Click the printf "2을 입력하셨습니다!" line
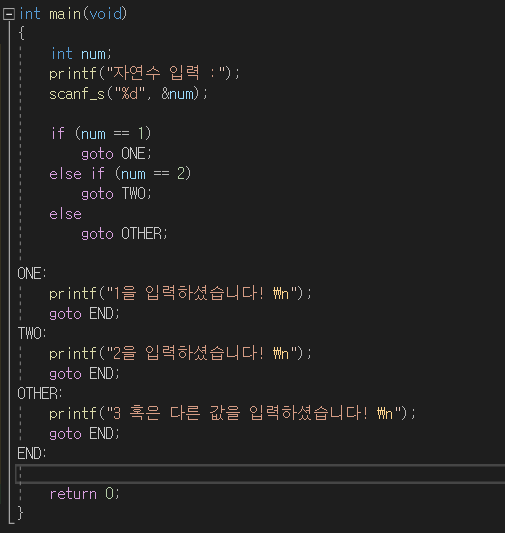The height and width of the screenshot is (533, 505). click(x=180, y=353)
